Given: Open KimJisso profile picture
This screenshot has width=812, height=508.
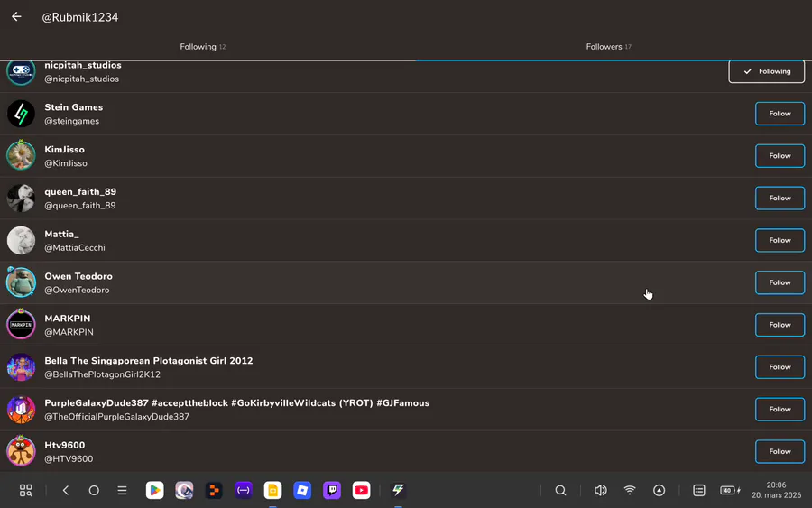Looking at the screenshot, I should (x=21, y=155).
